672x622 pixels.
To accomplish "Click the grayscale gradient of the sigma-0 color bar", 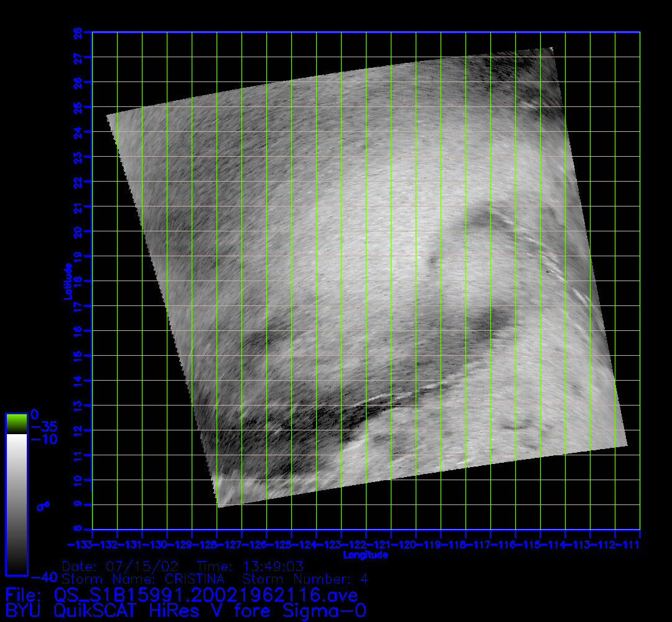I will (x=16, y=504).
